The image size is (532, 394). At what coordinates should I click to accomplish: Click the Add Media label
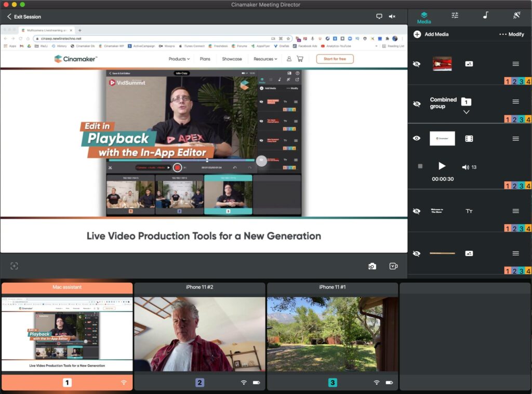pyautogui.click(x=436, y=34)
